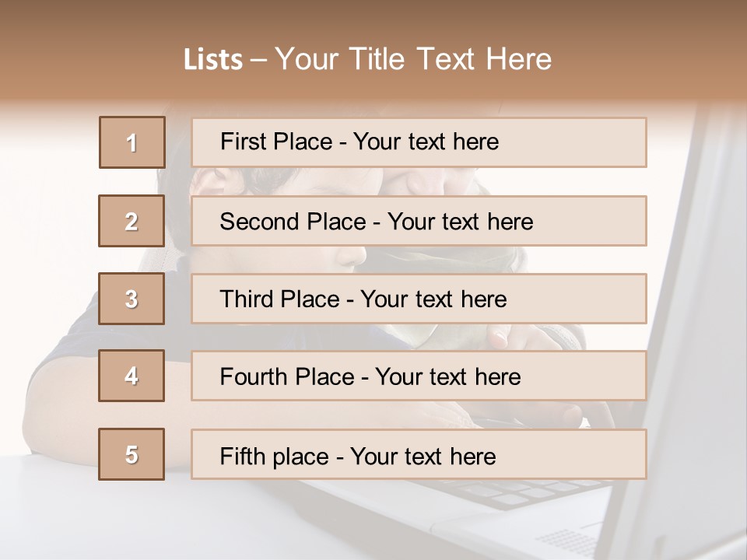Click "Your Title Text Here" in the title

[413, 59]
